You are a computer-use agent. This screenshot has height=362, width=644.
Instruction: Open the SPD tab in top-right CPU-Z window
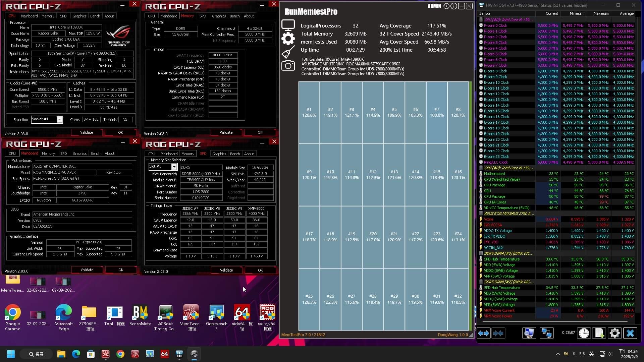(203, 16)
